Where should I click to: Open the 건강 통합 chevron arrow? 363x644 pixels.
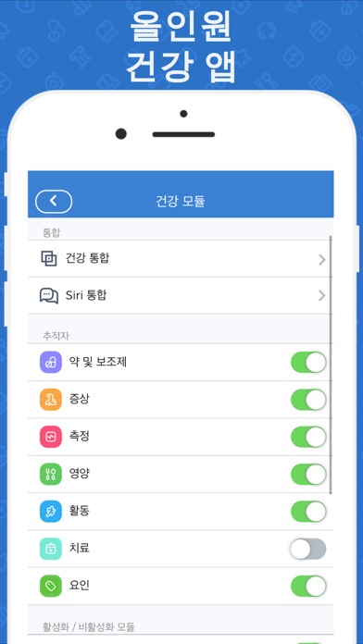[x=322, y=260]
